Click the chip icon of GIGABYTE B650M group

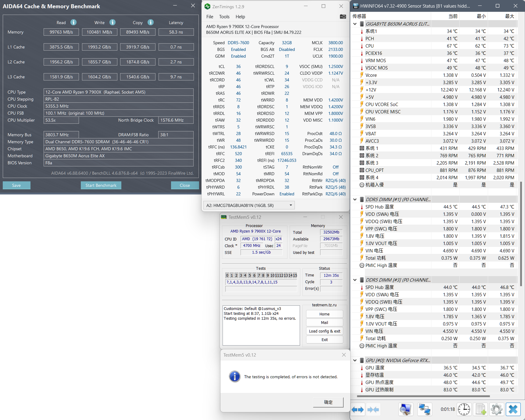tap(362, 24)
